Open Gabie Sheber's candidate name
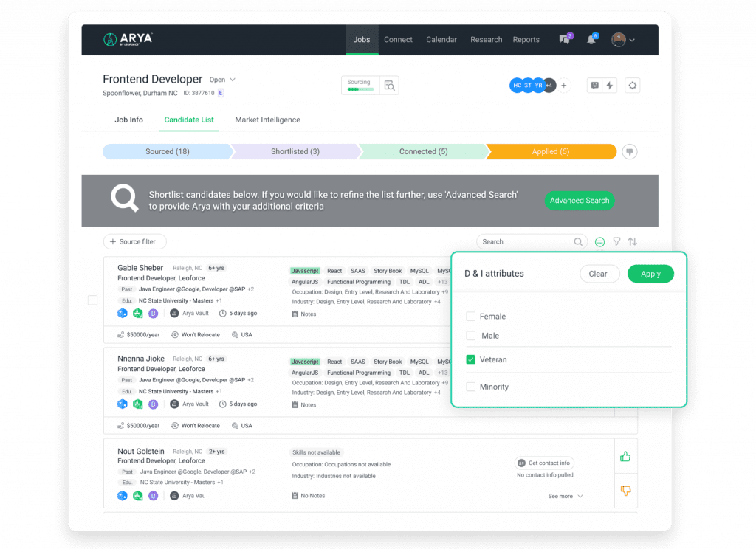756x549 pixels. (140, 268)
